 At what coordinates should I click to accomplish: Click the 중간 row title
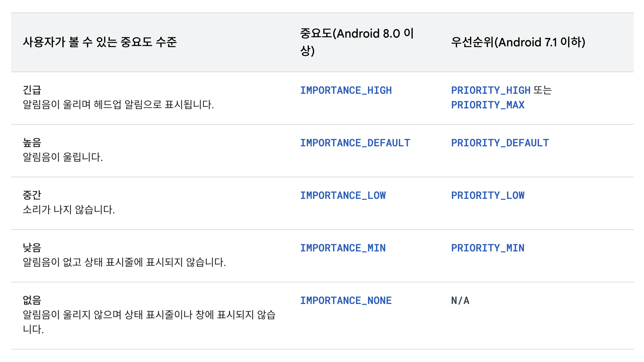click(x=32, y=195)
